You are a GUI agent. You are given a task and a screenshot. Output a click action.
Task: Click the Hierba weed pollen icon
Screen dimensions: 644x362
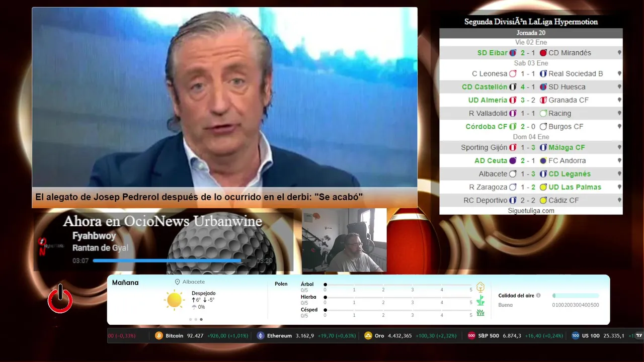click(x=480, y=300)
